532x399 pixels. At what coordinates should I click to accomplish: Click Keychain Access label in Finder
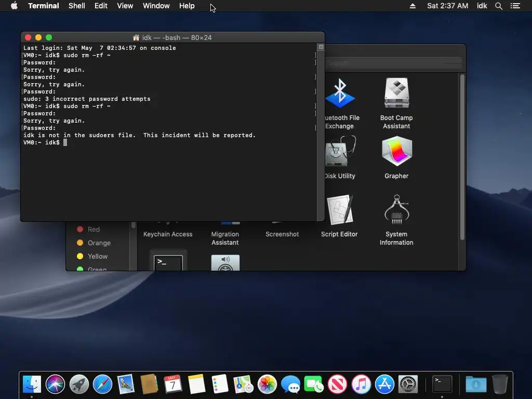[168, 234]
